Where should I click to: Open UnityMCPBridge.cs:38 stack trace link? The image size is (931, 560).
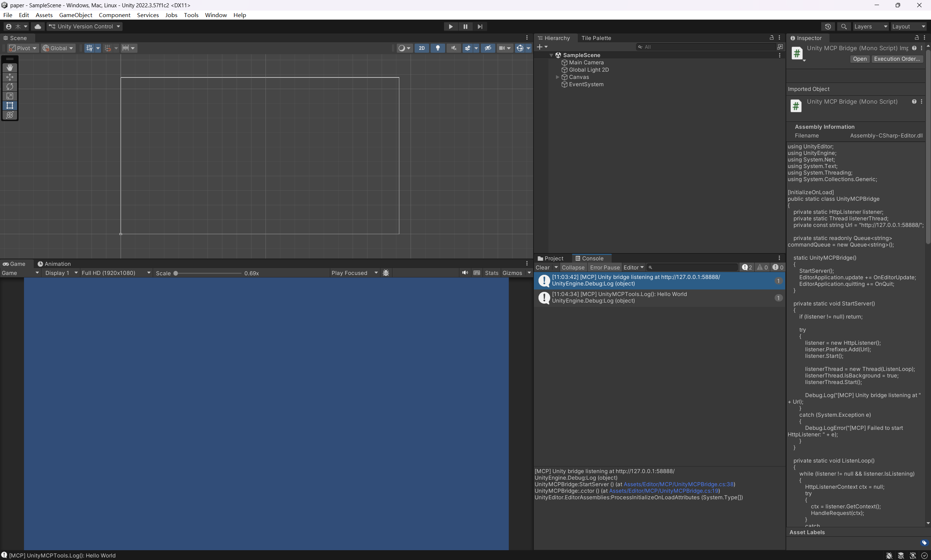(x=678, y=484)
